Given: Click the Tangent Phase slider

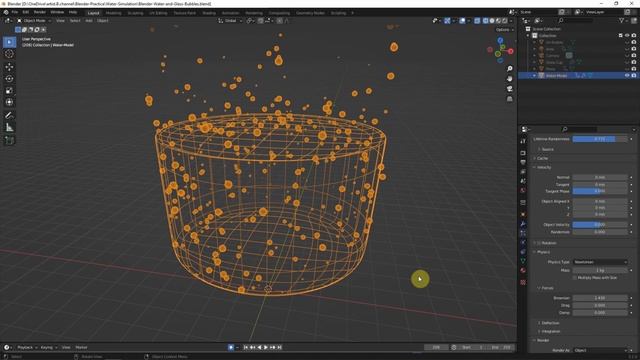Looking at the screenshot, I should pos(600,191).
